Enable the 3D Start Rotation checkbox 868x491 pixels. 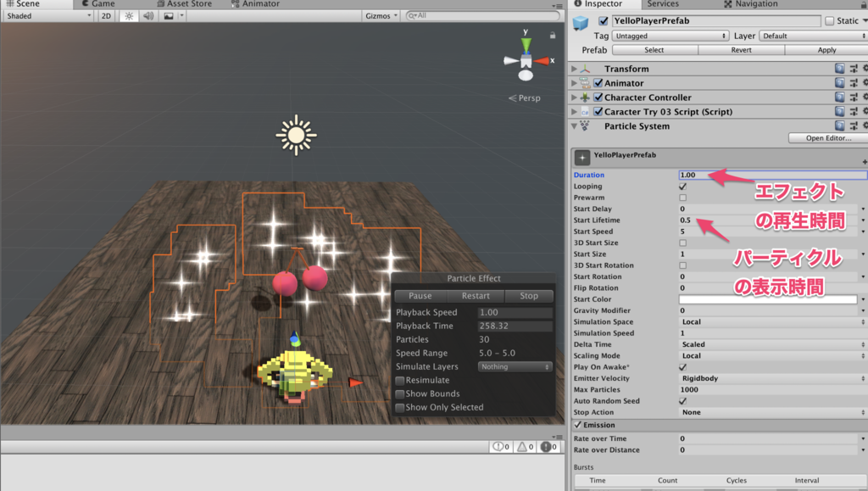(x=682, y=265)
